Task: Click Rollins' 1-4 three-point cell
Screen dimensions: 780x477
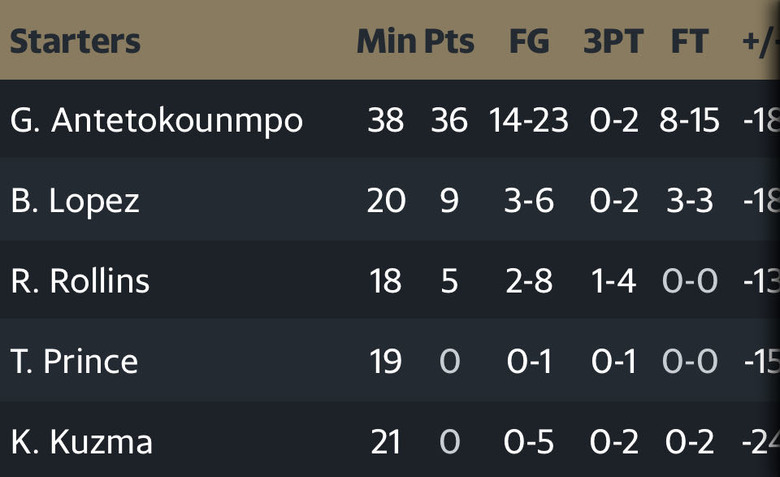Action: (613, 281)
